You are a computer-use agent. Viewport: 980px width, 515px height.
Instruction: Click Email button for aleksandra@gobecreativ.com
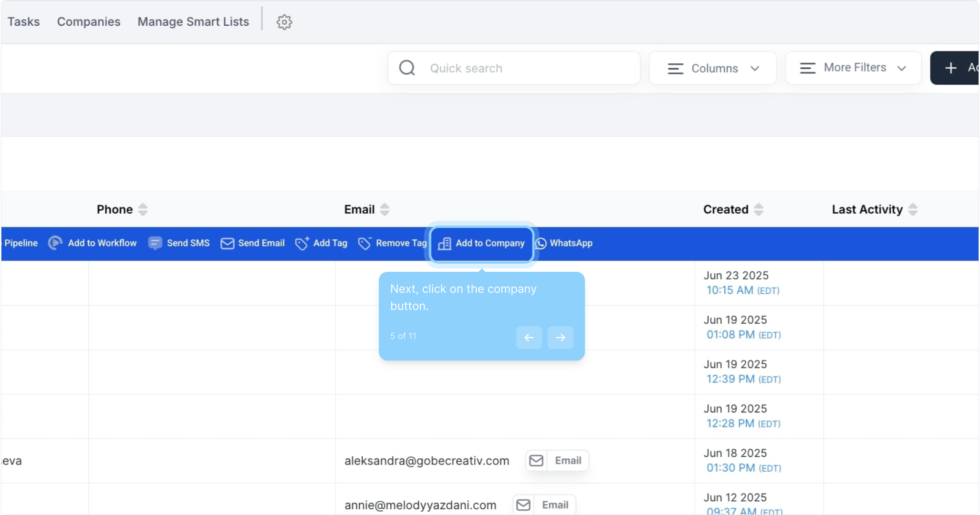click(x=557, y=461)
